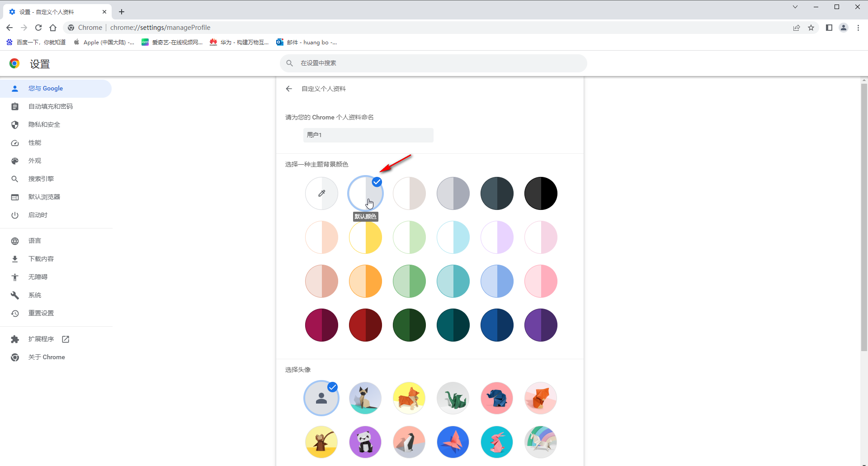Click the share page icon

pyautogui.click(x=797, y=28)
